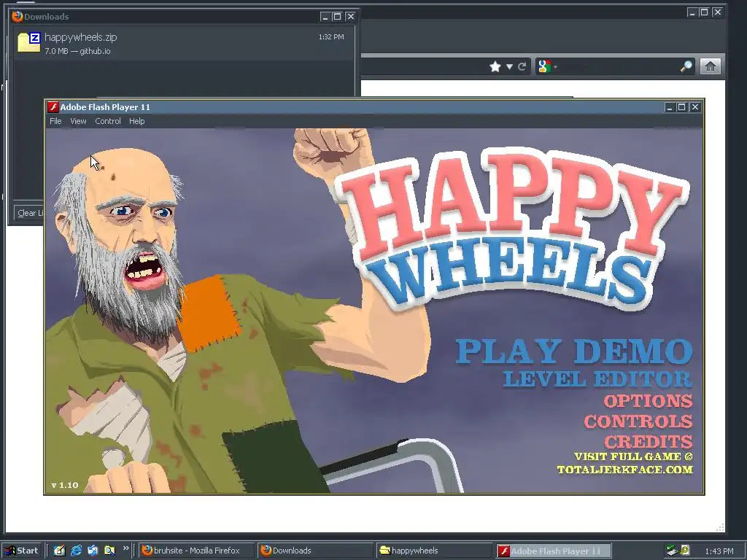Open the Flash Player View menu
Screen dimensions: 747x560
(x=78, y=121)
